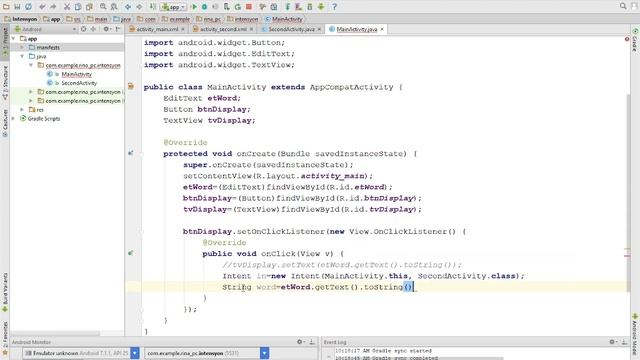This screenshot has height=360, width=640.
Task: Switch to the SecondActivity.java tab
Action: 291,29
